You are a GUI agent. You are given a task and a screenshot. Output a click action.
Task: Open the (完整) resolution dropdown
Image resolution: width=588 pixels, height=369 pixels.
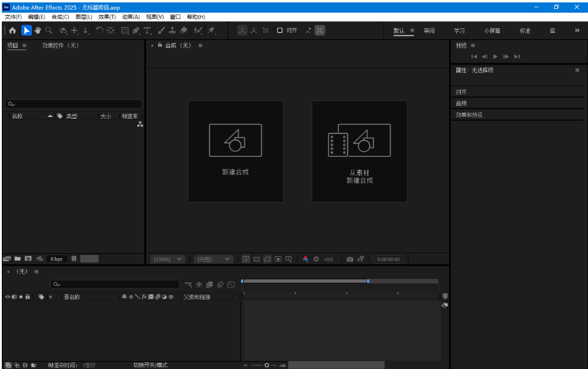coord(213,259)
